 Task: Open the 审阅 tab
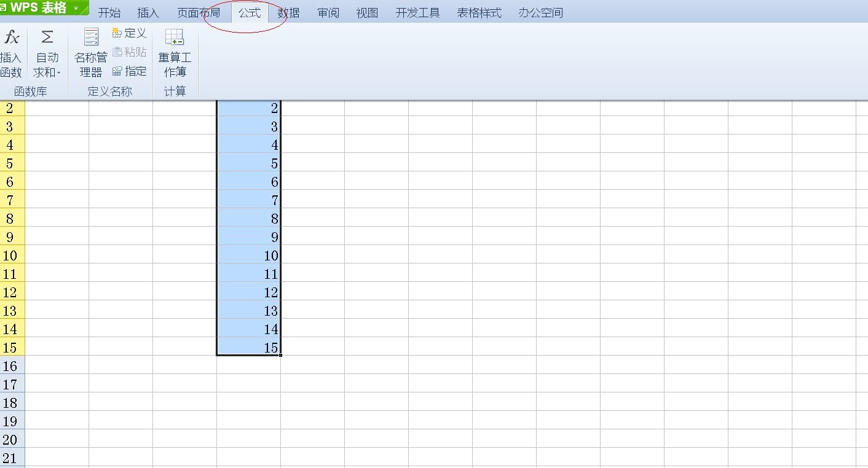pyautogui.click(x=328, y=13)
